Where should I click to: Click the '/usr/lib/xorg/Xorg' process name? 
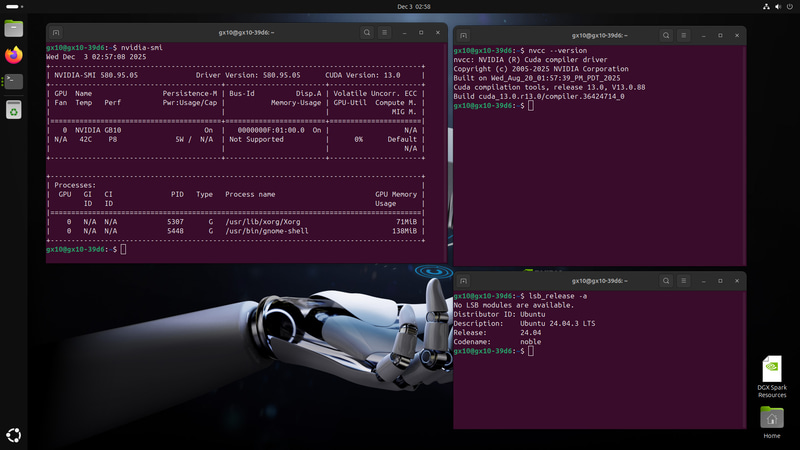[x=263, y=222]
